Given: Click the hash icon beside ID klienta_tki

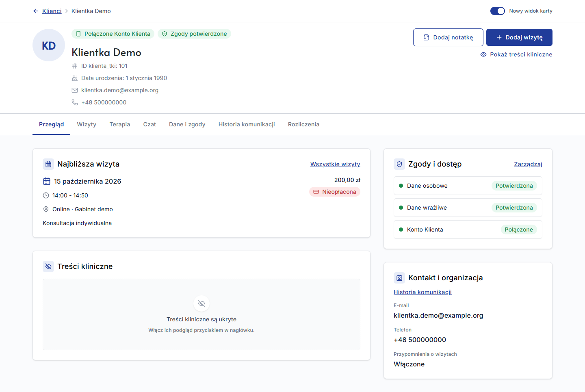Looking at the screenshot, I should coord(75,66).
